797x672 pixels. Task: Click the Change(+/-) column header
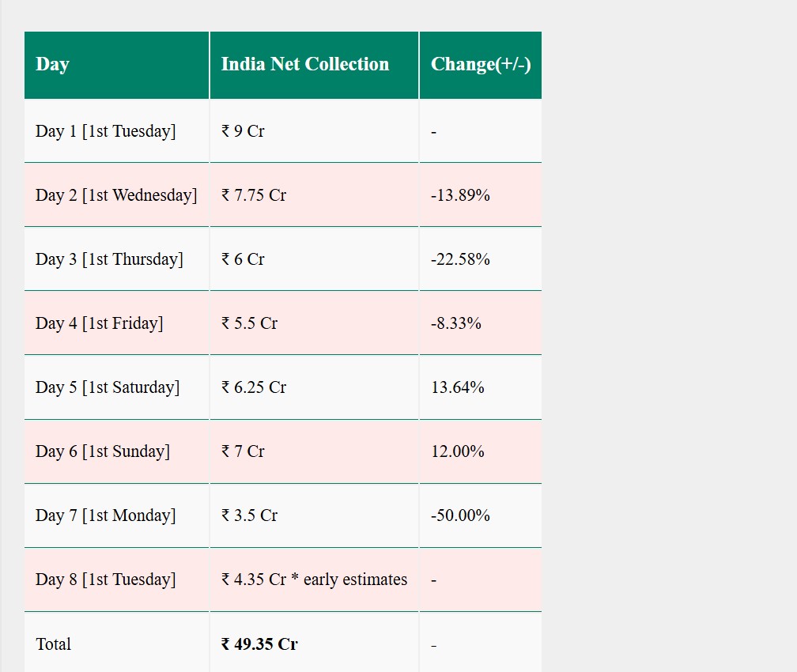[x=480, y=64]
